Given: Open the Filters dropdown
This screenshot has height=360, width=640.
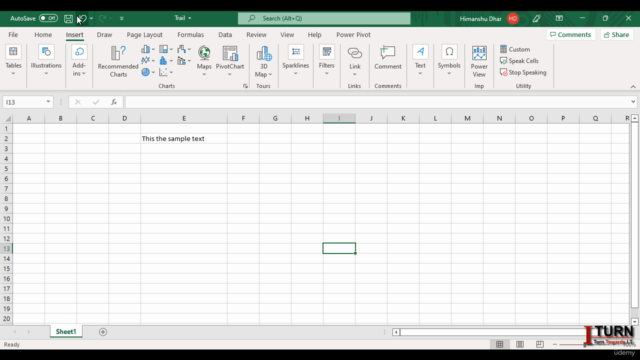Looking at the screenshot, I should point(327,60).
